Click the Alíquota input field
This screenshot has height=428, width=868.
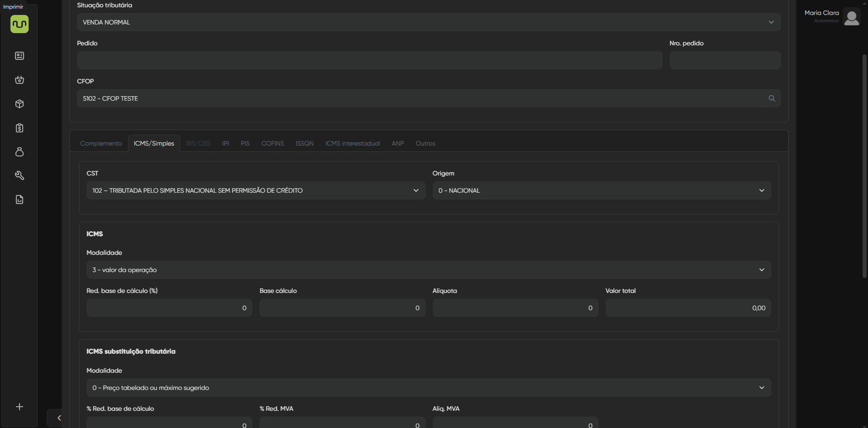pos(515,308)
